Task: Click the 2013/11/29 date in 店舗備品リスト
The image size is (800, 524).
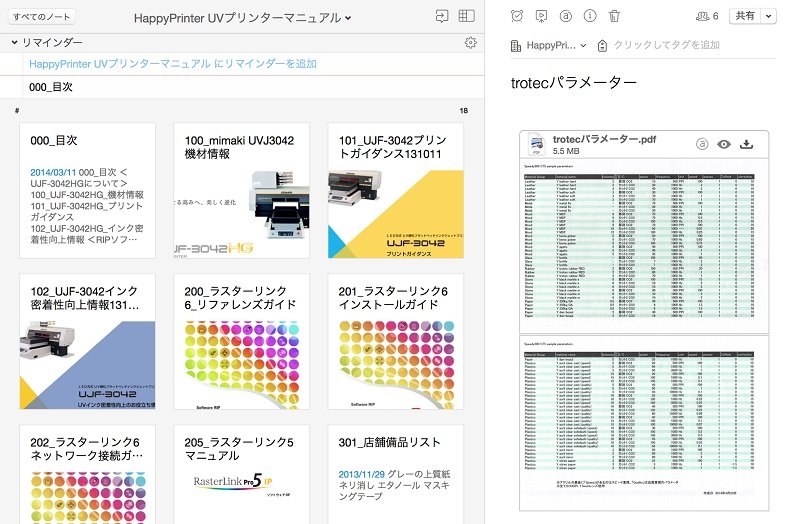Action: 361,474
